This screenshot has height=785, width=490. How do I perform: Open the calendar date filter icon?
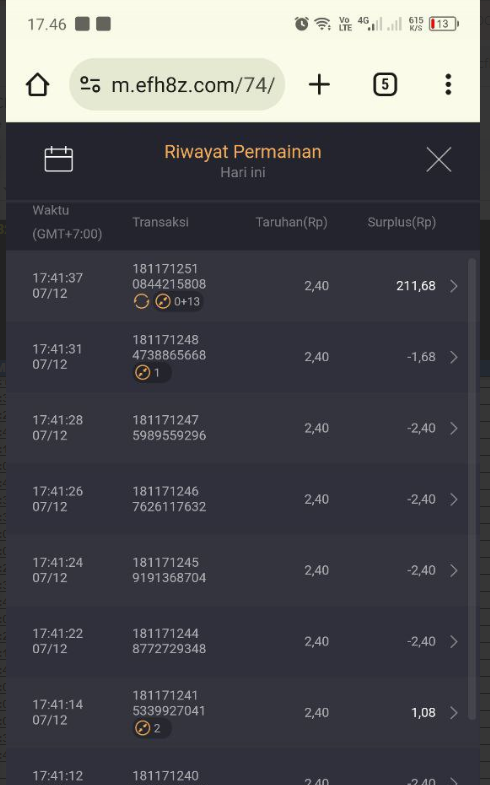click(59, 159)
